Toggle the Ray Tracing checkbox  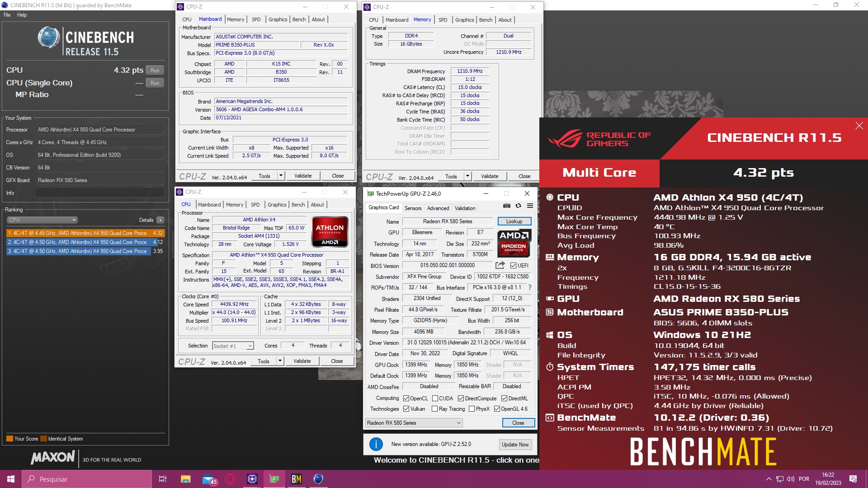(435, 409)
